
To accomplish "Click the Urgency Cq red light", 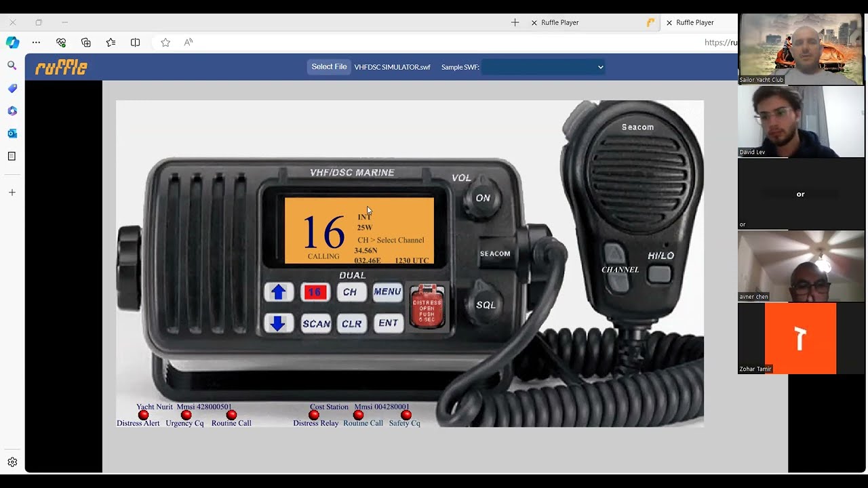I will (x=186, y=415).
